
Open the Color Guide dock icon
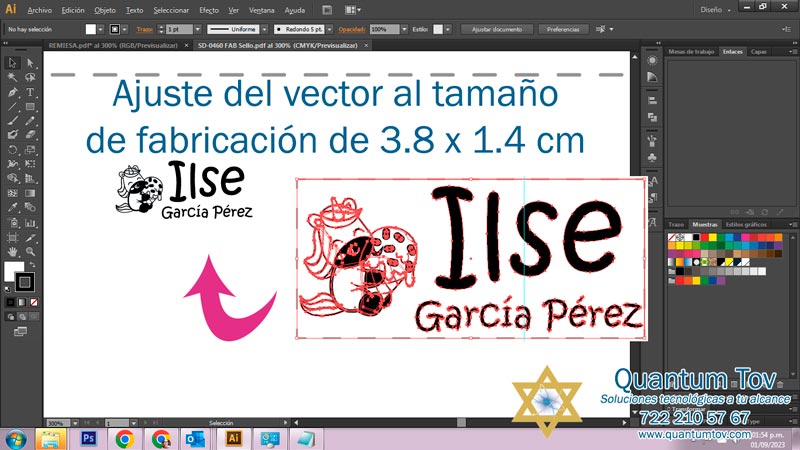coord(652,78)
